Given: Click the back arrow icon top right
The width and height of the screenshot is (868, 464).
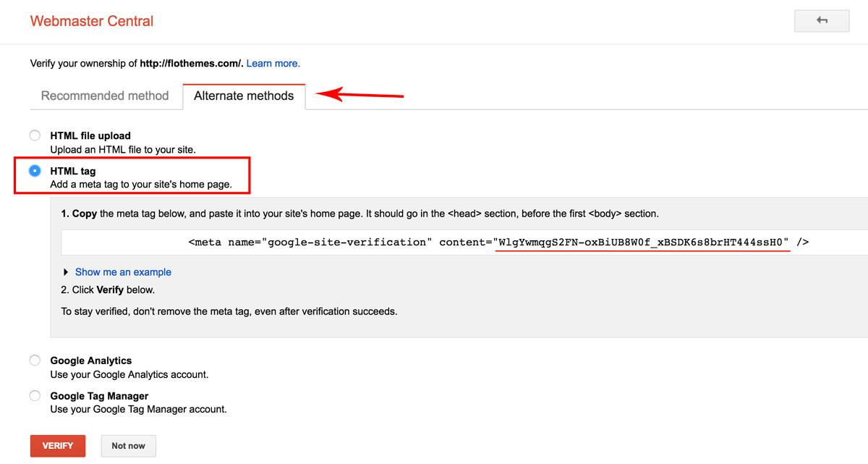Looking at the screenshot, I should [x=821, y=20].
